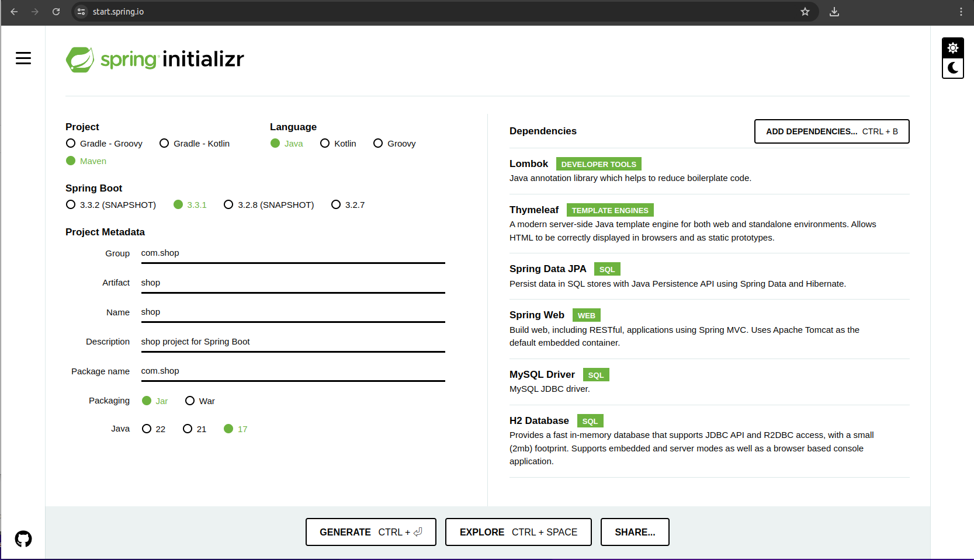Generate the project with the Generate button
974x560 pixels.
point(370,532)
